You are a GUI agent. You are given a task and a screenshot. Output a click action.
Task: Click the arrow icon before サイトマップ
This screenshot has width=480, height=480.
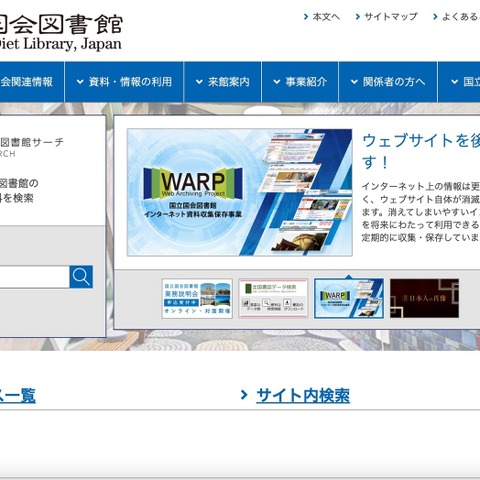358,17
